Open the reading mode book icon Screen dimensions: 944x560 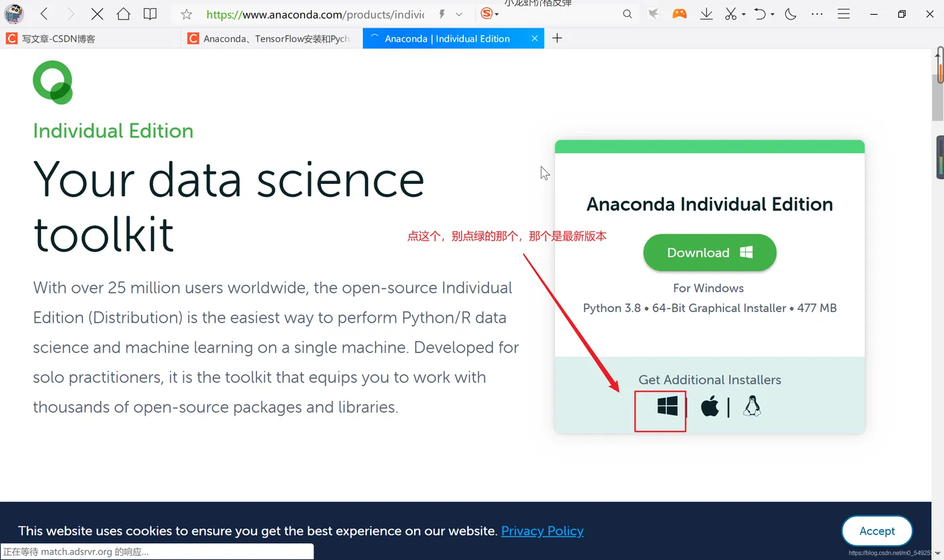point(150,14)
